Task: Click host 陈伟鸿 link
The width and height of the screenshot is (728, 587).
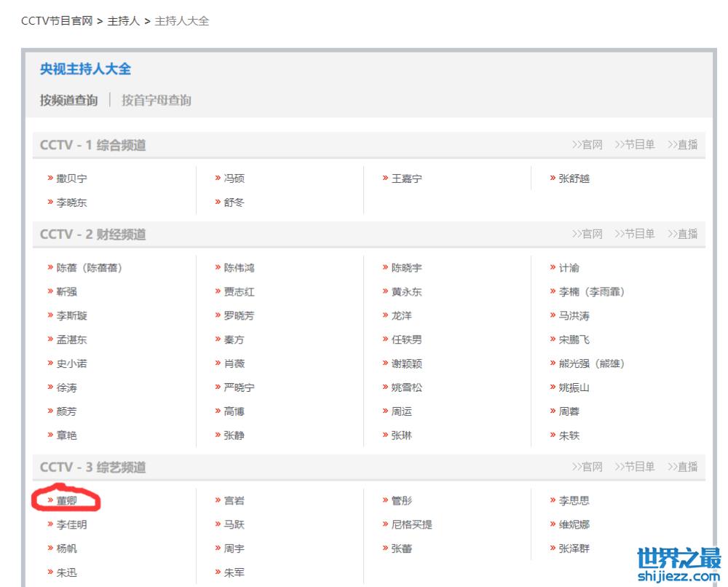Action: coord(239,268)
